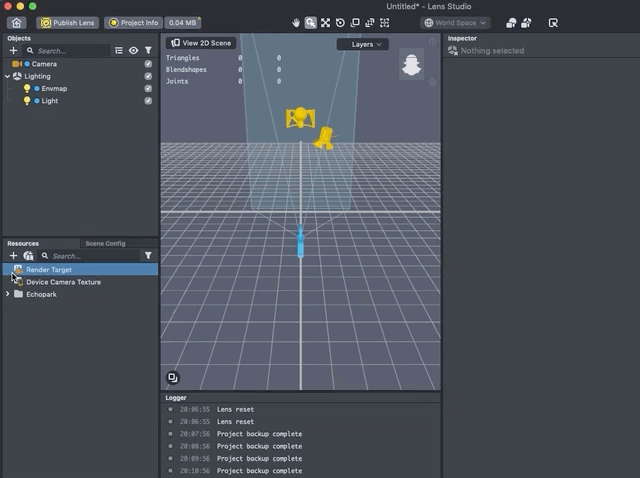The image size is (640, 478).
Task: Expand the Echopark folder
Action: tap(8, 294)
